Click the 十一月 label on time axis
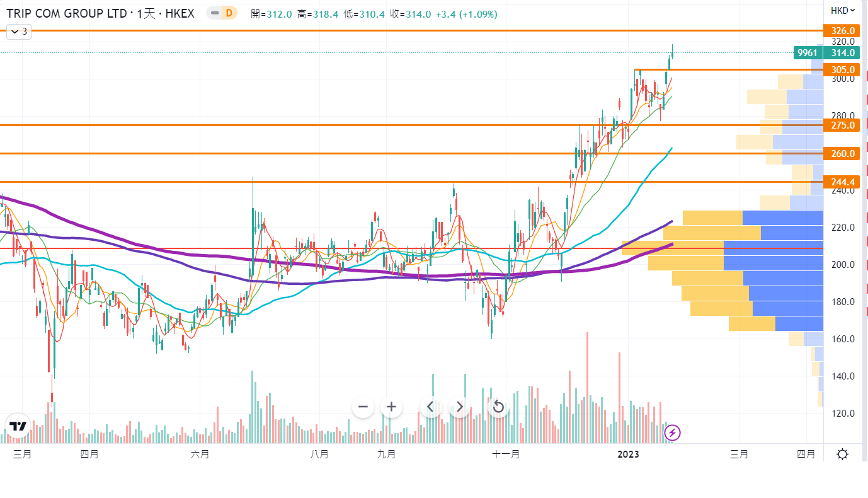 (x=506, y=454)
